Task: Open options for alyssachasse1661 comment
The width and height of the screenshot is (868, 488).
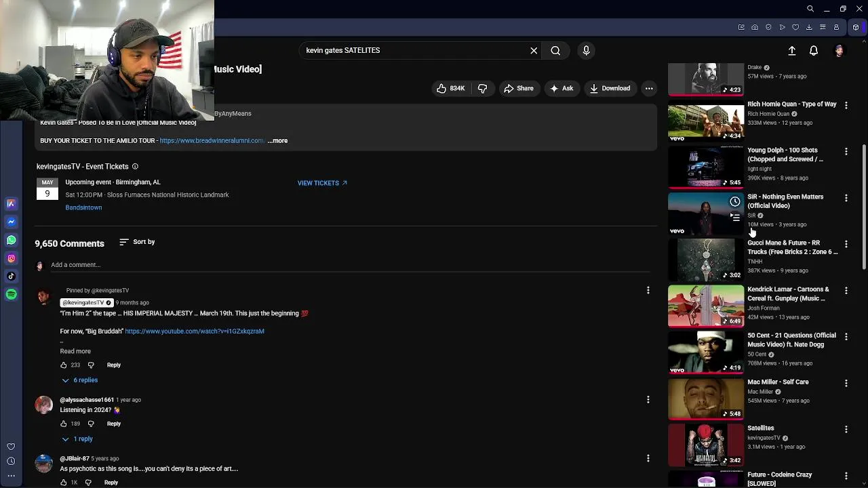Action: [x=648, y=399]
